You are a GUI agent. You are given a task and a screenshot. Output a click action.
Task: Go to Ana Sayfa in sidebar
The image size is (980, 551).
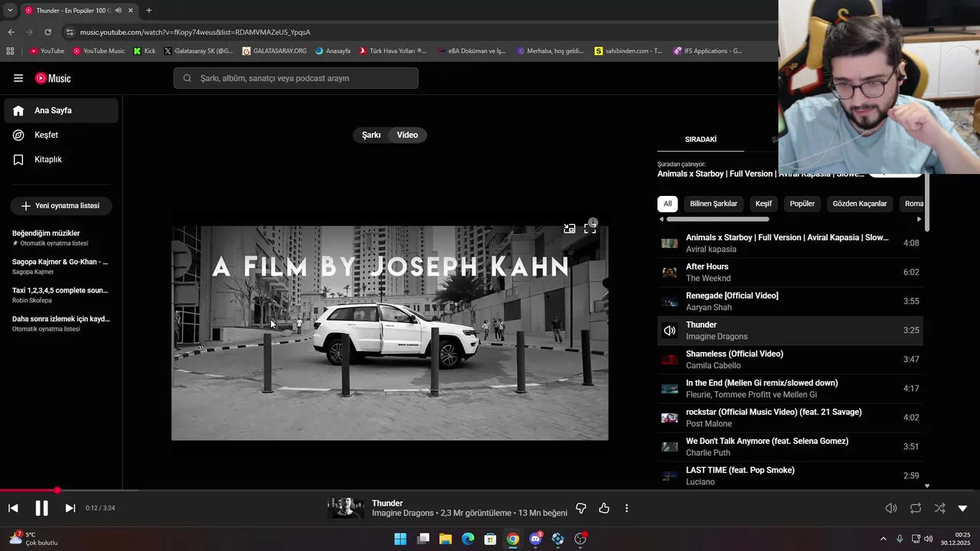click(61, 110)
